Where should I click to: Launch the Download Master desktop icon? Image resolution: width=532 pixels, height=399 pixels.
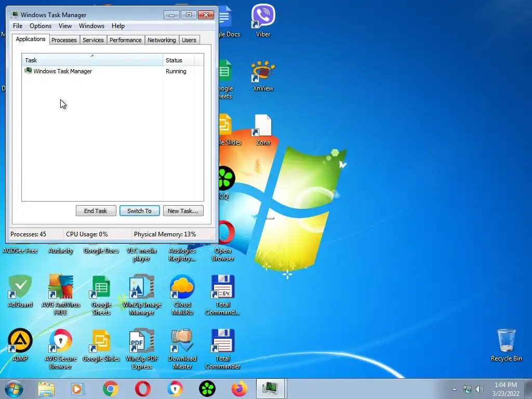coord(182,348)
